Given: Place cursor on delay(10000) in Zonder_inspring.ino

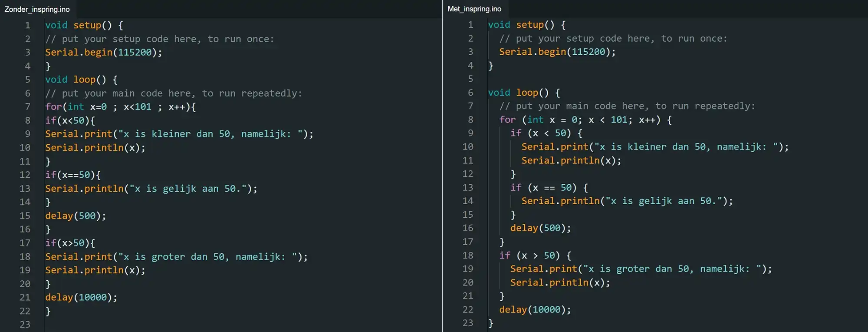Looking at the screenshot, I should [81, 298].
